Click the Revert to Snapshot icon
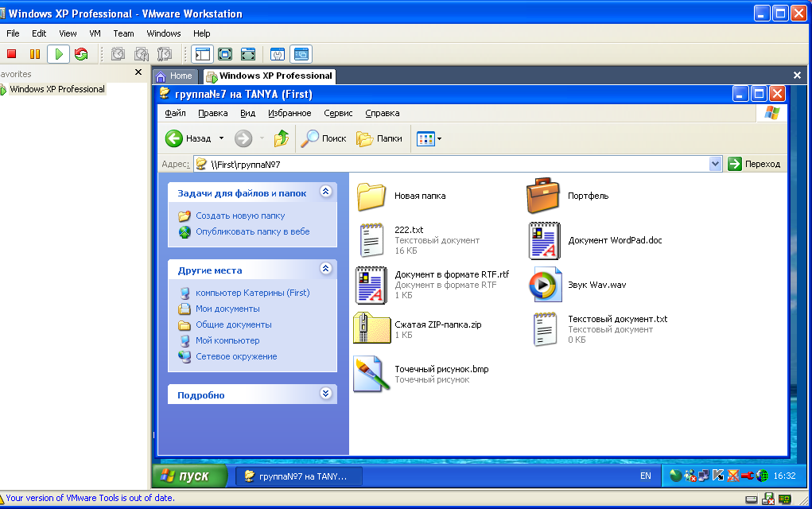 point(142,54)
